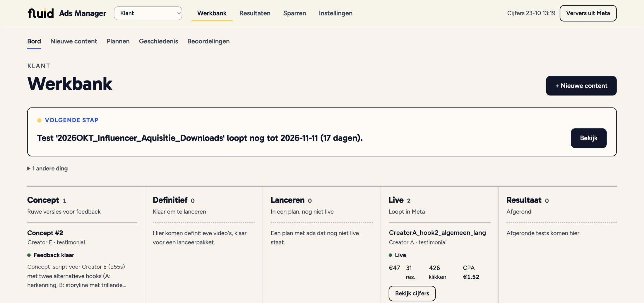The width and height of the screenshot is (644, 303).
Task: View the Geschiedenis sub-tab
Action: [x=158, y=41]
